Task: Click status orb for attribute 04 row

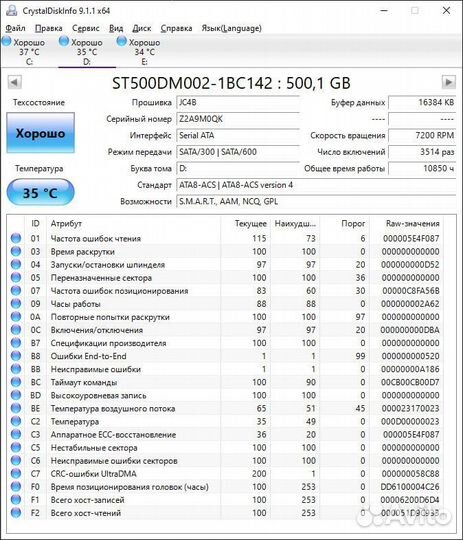Action: 16,264
